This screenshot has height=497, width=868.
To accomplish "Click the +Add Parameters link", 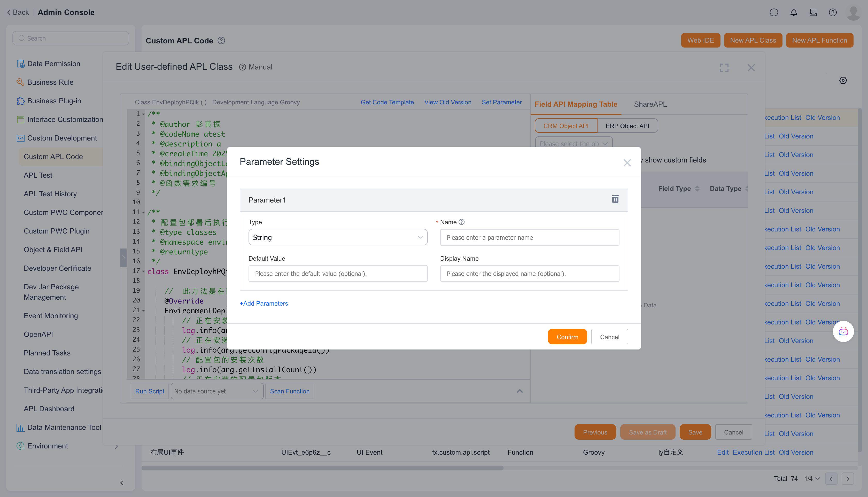I will 264,304.
